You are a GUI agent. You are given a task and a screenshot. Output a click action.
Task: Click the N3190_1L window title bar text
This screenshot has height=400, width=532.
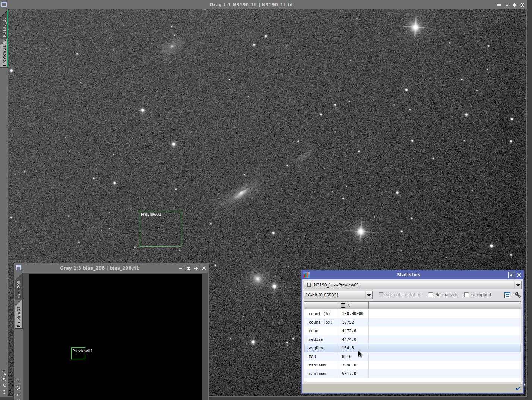point(251,5)
